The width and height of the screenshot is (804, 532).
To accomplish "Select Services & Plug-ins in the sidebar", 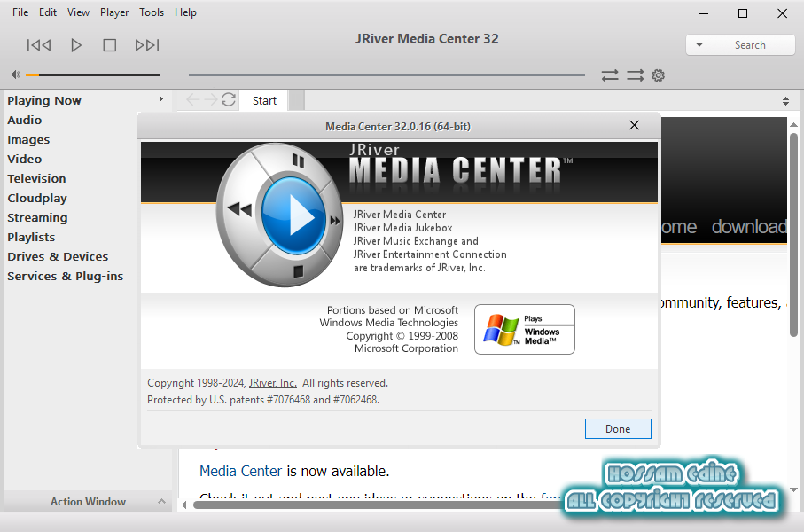I will [66, 276].
